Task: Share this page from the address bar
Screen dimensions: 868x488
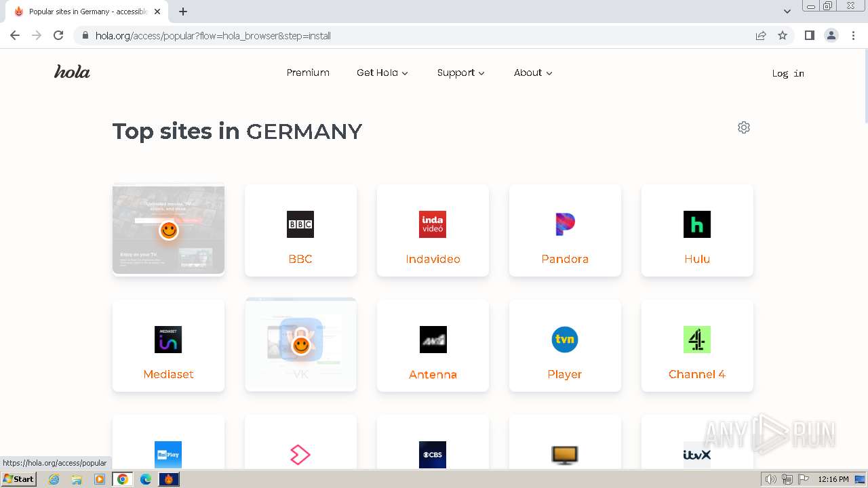Action: [761, 35]
